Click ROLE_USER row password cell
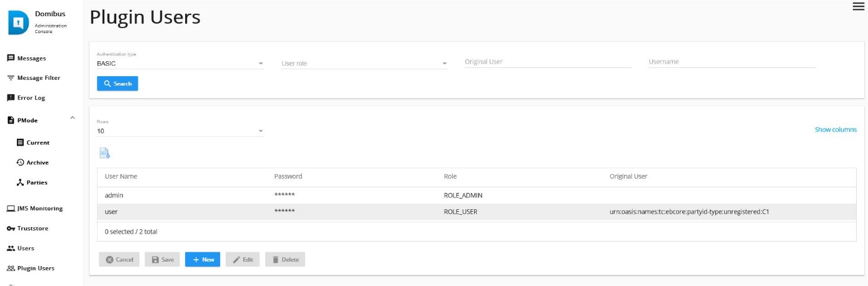Screen dimensions: 868x286 (x=285, y=212)
